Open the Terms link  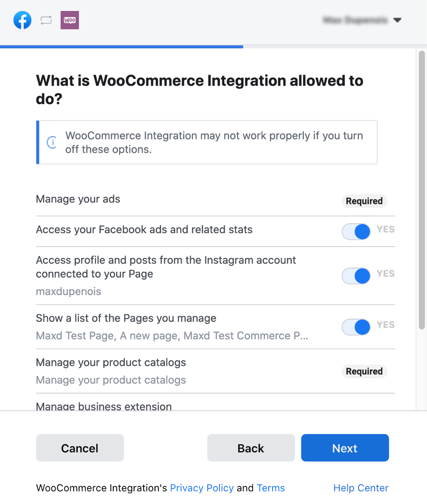[x=271, y=488]
